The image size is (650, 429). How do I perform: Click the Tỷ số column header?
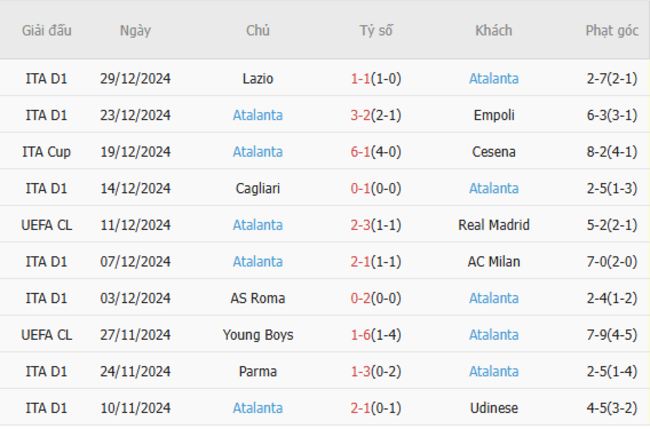[376, 30]
